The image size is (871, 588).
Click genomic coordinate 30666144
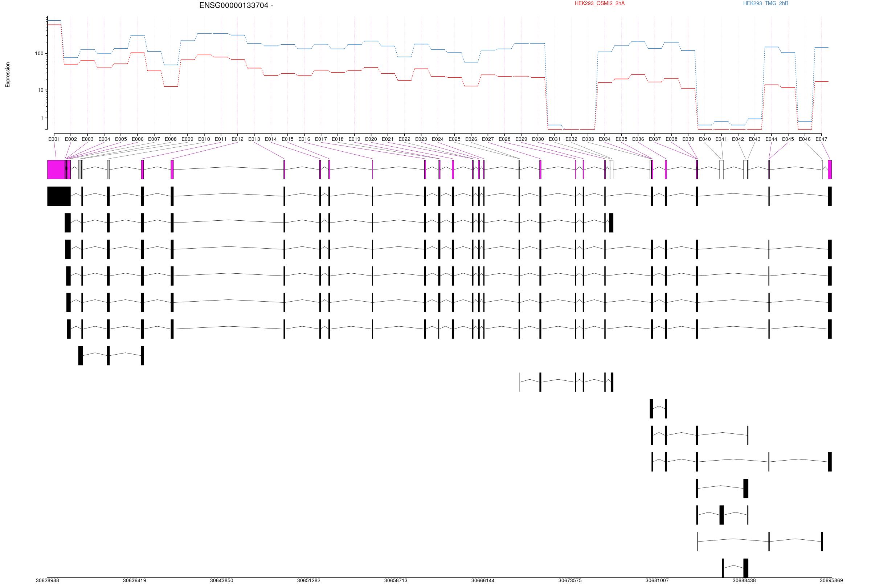(x=483, y=580)
